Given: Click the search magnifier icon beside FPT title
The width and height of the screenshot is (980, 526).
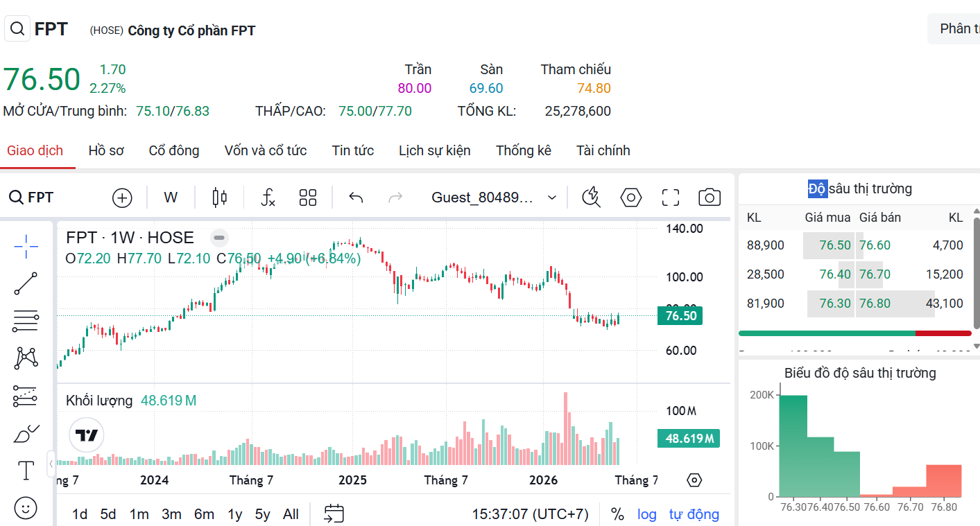Looking at the screenshot, I should click(17, 29).
